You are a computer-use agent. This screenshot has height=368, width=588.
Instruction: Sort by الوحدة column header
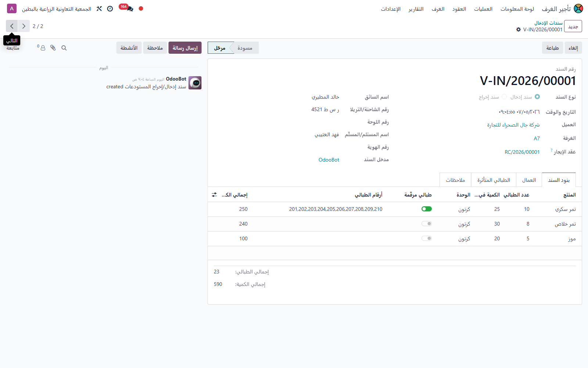463,195
